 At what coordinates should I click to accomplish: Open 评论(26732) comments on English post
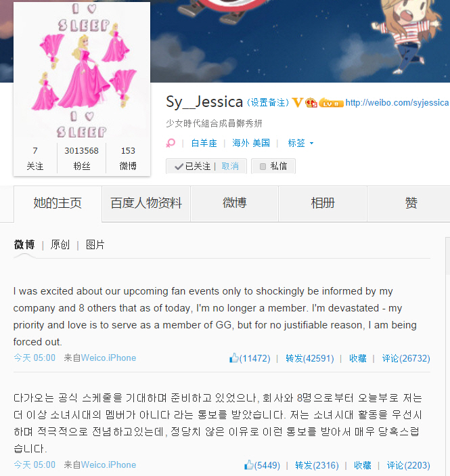tap(406, 358)
